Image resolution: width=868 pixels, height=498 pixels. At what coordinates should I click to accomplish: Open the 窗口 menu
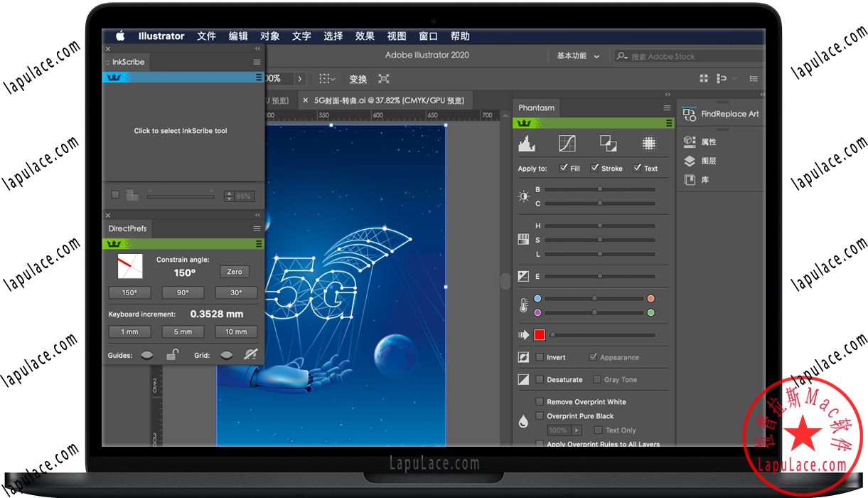(428, 36)
